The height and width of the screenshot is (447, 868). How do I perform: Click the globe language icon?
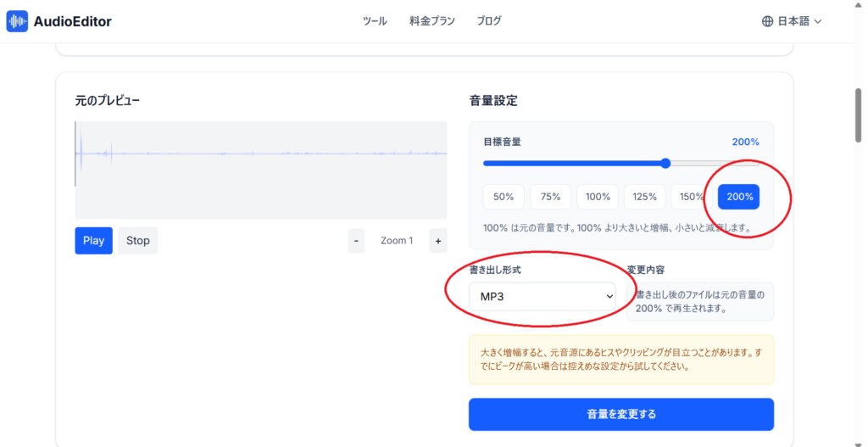tap(767, 21)
